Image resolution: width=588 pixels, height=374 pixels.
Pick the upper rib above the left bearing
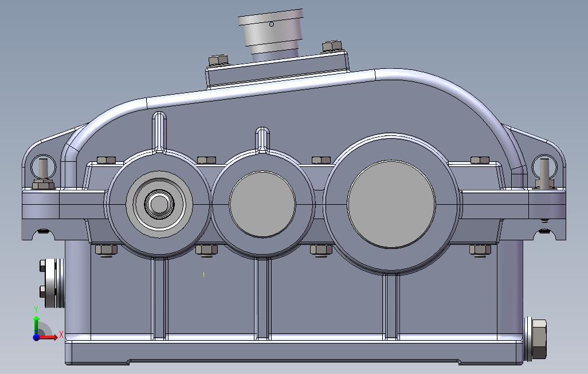(159, 132)
